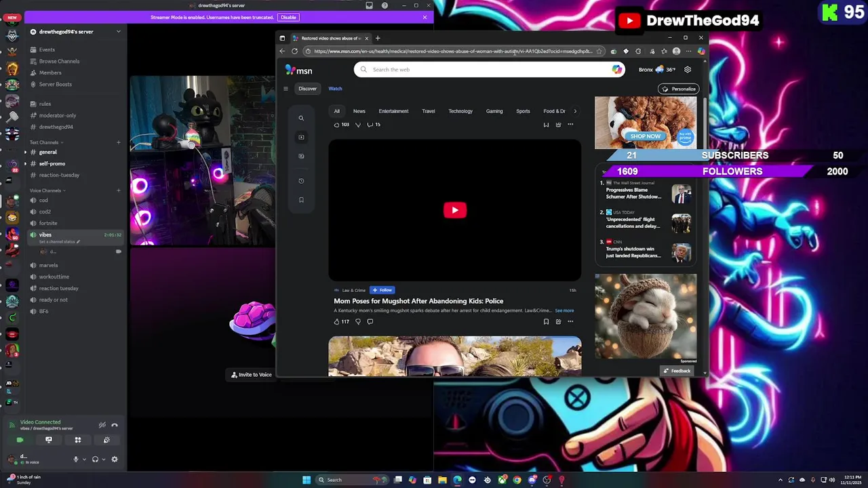Create channel with Text Channels plus
Screen dimensions: 868x488
(x=118, y=142)
